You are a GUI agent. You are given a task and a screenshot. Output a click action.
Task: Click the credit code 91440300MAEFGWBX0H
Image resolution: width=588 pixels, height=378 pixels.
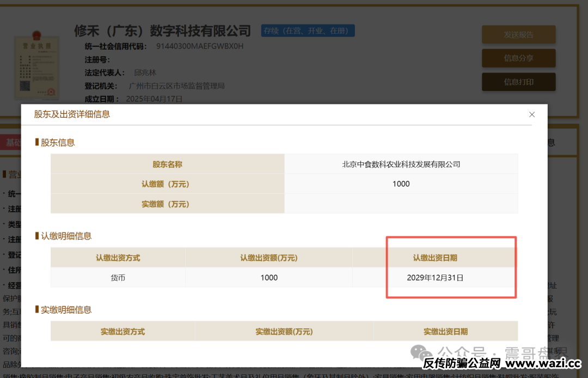[200, 46]
